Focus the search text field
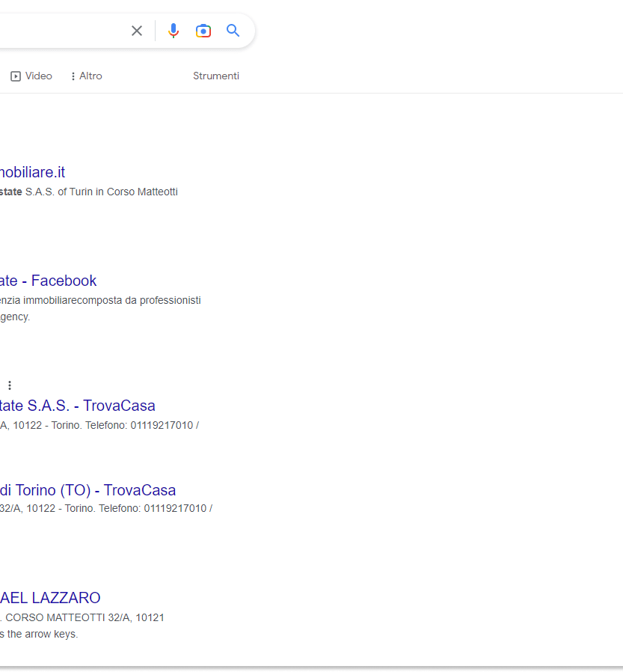Viewport: 623px width, 672px height. tap(60, 31)
